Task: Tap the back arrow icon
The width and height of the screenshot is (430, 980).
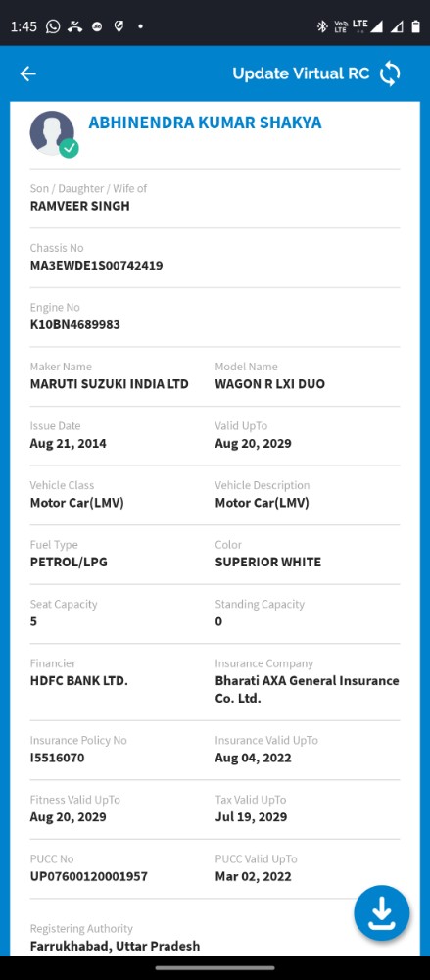Action: click(x=28, y=73)
